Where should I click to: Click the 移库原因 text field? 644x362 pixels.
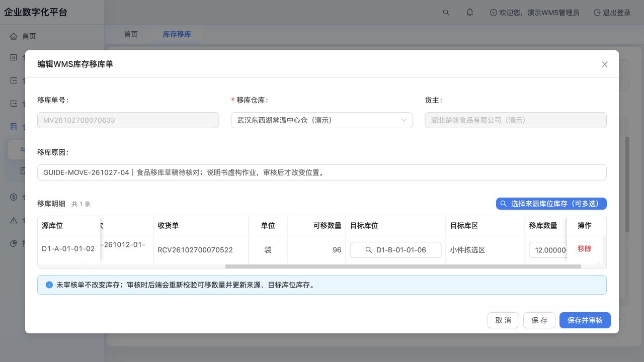coord(322,172)
